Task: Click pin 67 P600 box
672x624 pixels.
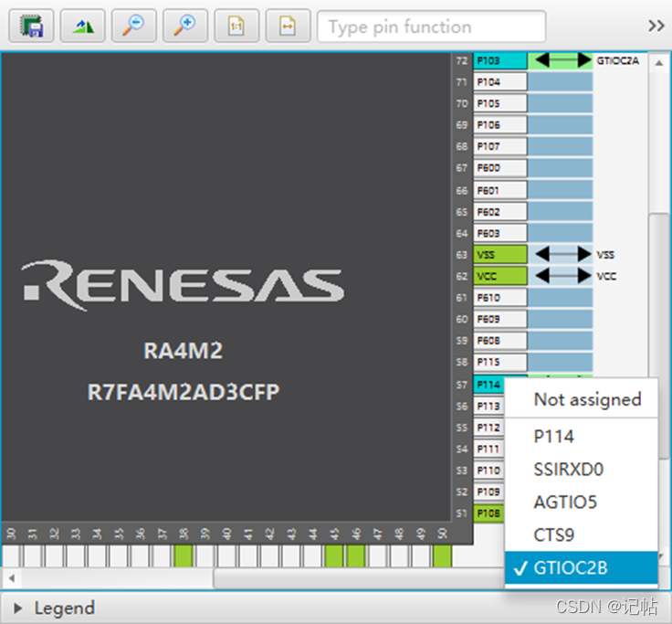Action: [499, 168]
